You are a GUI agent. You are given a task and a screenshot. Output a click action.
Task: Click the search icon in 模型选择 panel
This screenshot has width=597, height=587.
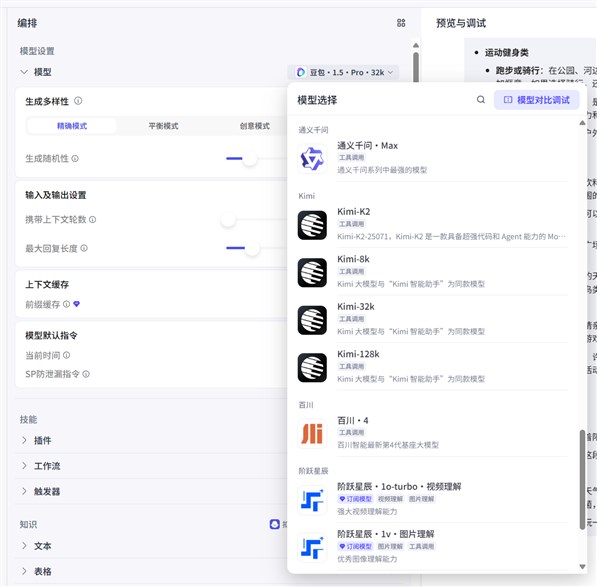coord(481,100)
